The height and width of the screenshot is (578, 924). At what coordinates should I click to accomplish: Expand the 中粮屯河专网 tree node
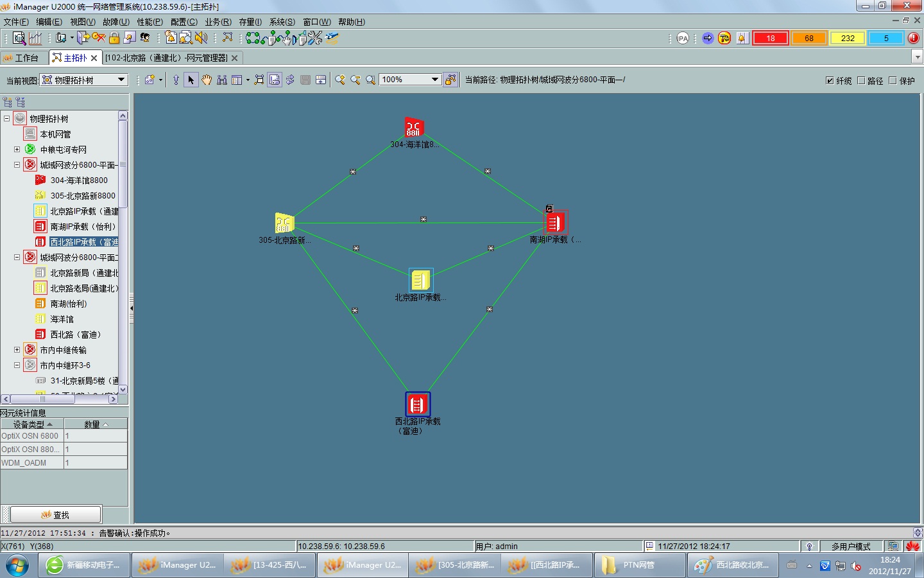click(x=17, y=150)
